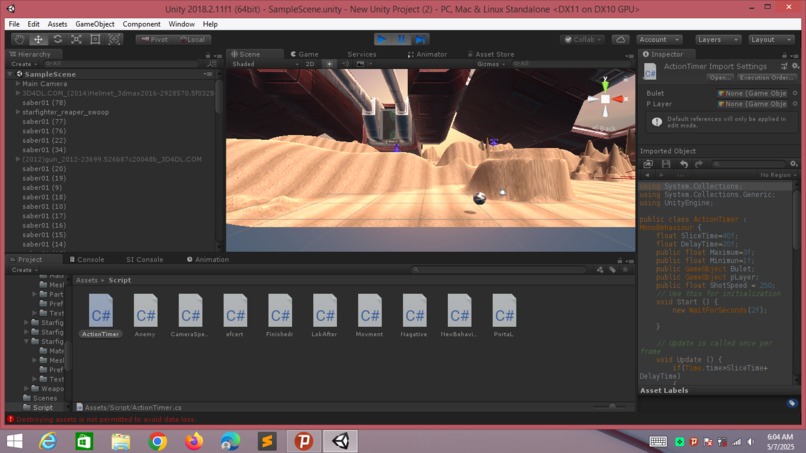Select the Movment script asset
This screenshot has height=453, width=806.
click(369, 315)
